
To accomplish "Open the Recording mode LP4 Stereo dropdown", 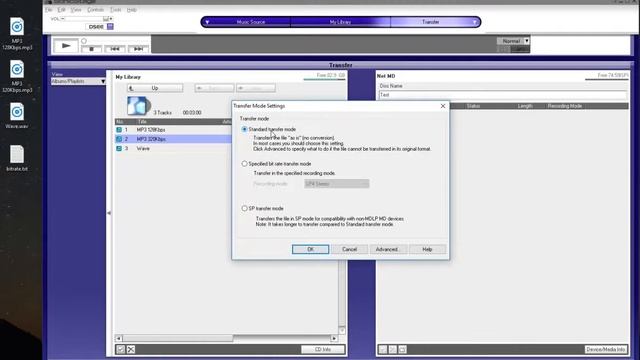I will point(337,184).
